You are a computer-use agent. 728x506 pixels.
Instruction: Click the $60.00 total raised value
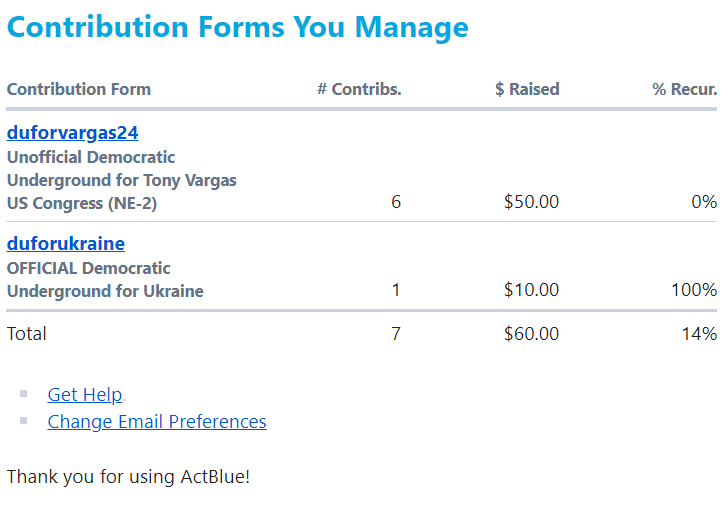pos(531,334)
